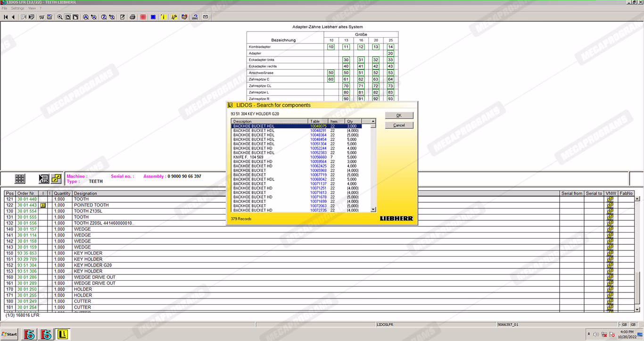The image size is (644, 341).
Task: Click hotspot 33 in Eckadapter links row
Action: [390, 60]
